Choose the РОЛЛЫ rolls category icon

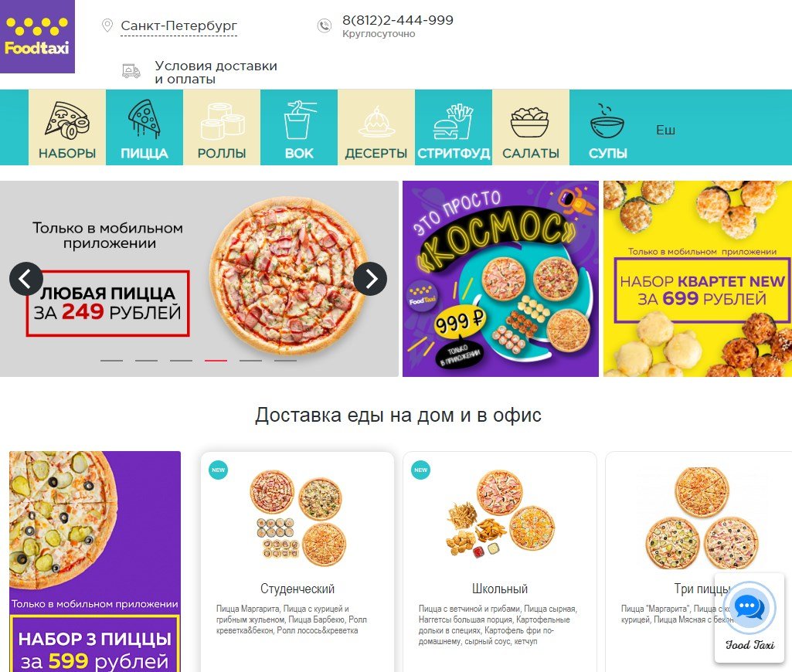click(x=222, y=127)
